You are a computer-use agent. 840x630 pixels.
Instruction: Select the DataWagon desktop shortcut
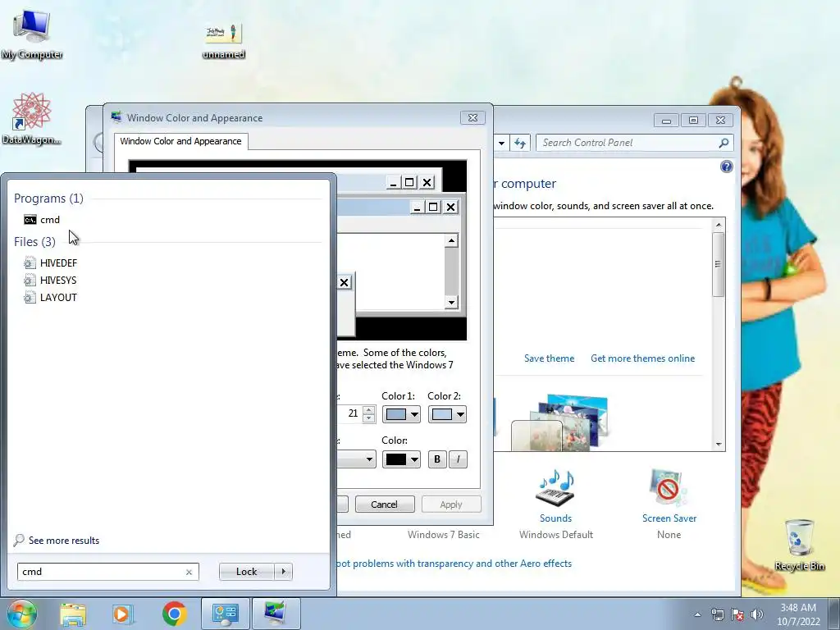(32, 118)
